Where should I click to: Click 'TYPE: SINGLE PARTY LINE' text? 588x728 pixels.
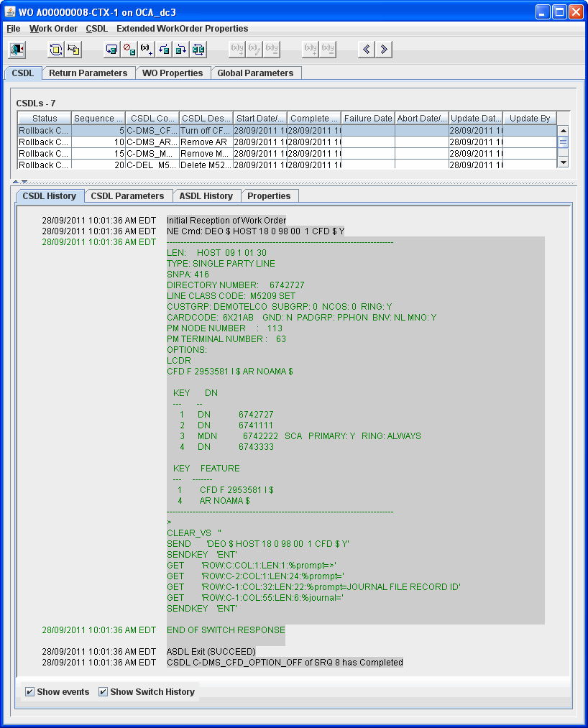221,264
